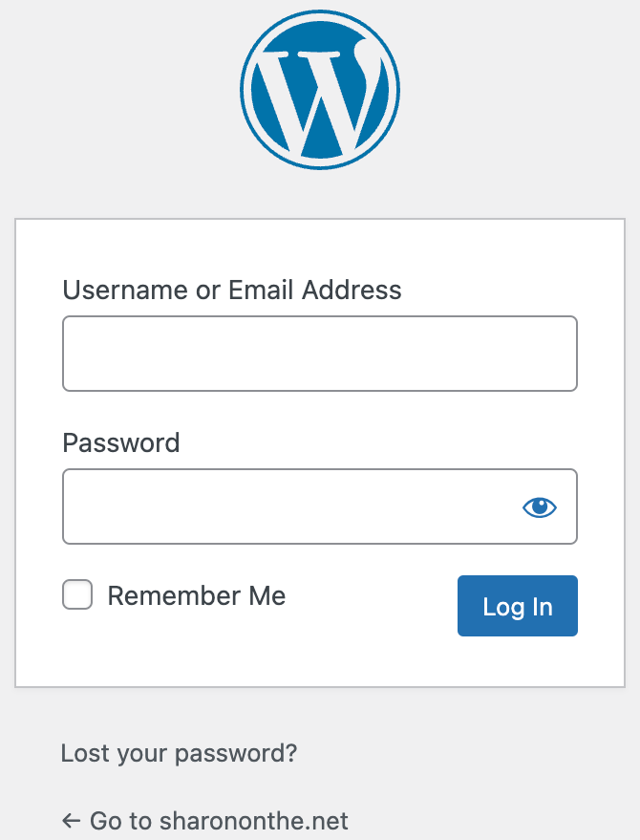The width and height of the screenshot is (640, 840).
Task: Click the "Remember Me" label text
Action: point(196,596)
